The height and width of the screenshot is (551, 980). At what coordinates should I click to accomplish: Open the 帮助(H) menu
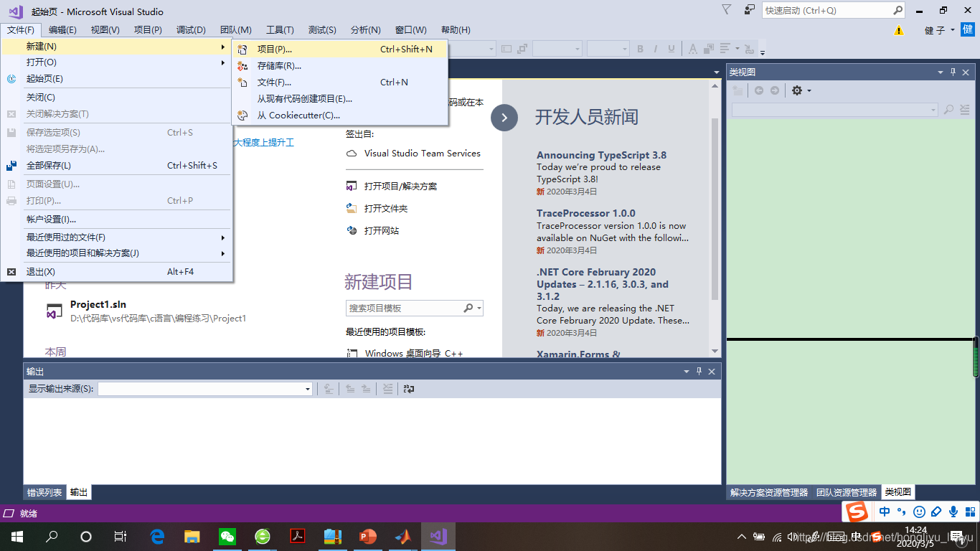click(x=456, y=29)
